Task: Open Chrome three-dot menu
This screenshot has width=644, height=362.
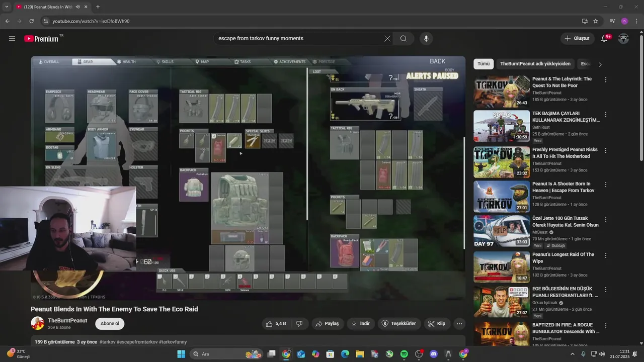Action: pyautogui.click(x=637, y=21)
